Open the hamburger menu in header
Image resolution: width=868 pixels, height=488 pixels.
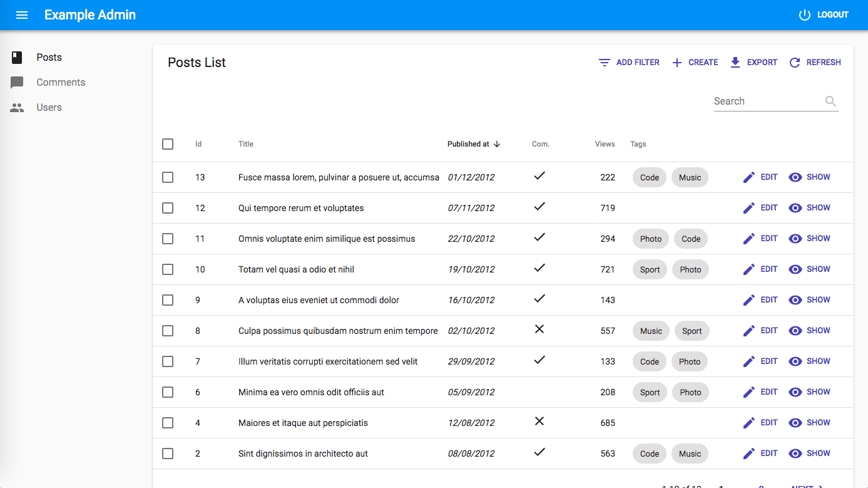coord(22,15)
